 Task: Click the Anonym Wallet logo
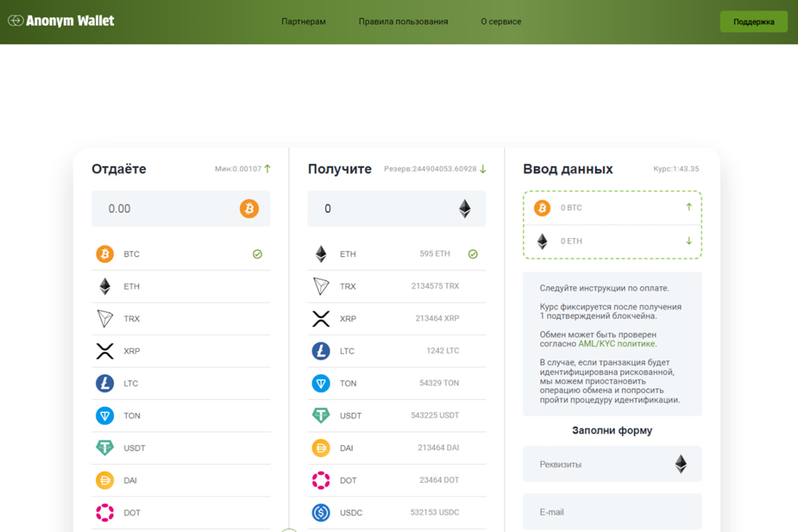point(60,21)
